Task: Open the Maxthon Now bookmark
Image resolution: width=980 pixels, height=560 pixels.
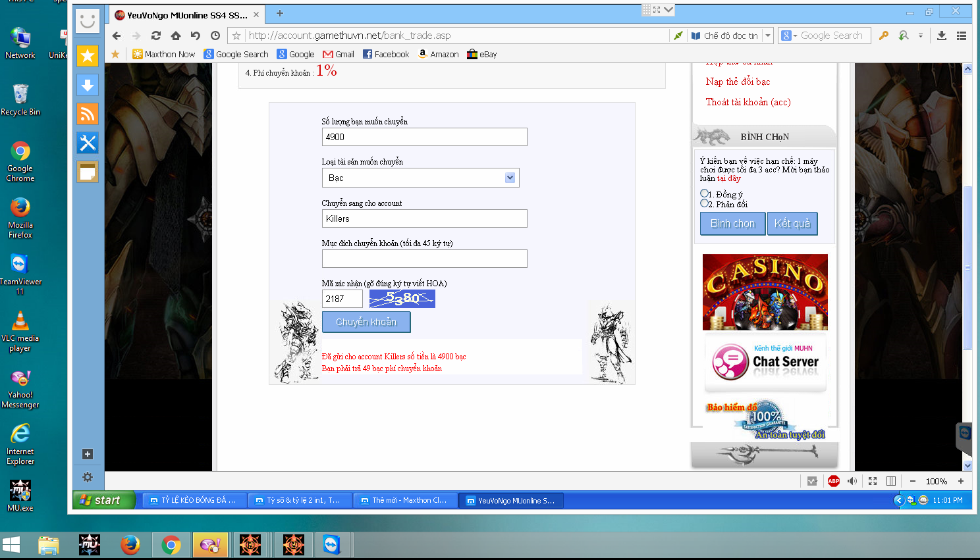Action: coord(164,54)
